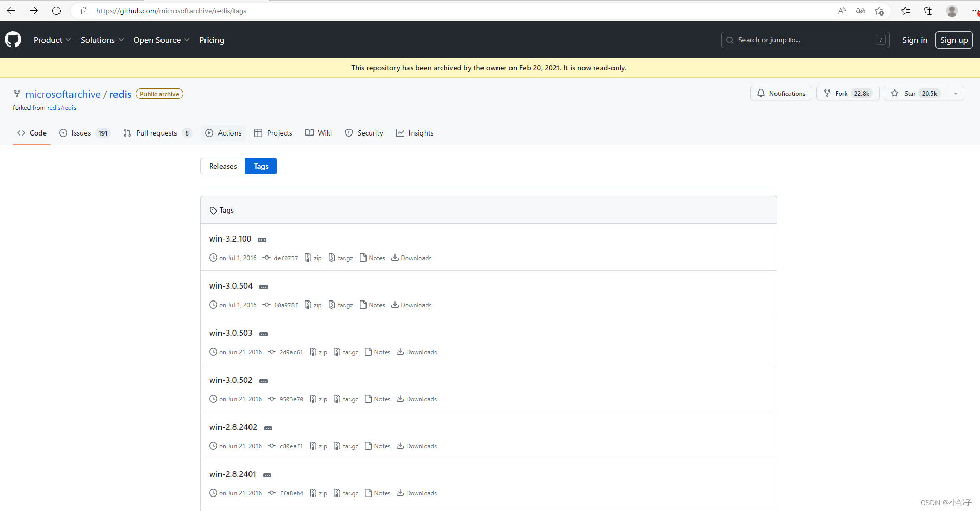
Task: Download zip for win-3.0.504
Action: point(313,305)
